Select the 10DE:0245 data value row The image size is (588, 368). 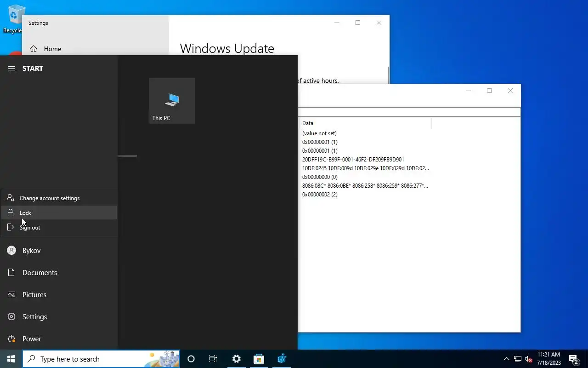pyautogui.click(x=366, y=168)
